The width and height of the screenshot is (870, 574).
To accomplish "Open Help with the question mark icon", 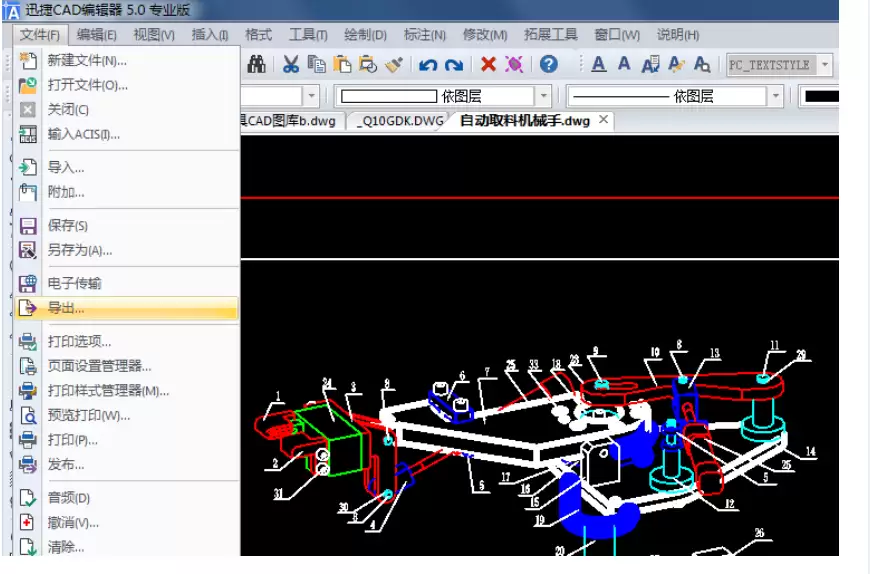I will (548, 65).
